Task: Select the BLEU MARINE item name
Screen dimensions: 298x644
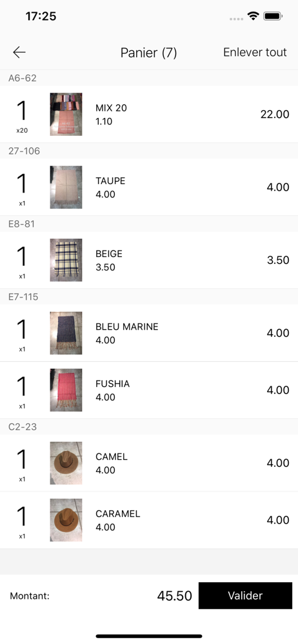Action: tap(127, 327)
